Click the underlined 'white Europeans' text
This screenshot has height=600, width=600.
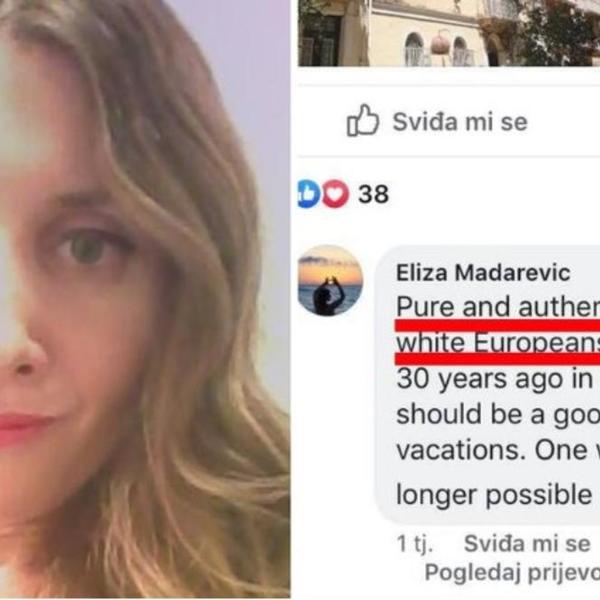click(498, 342)
